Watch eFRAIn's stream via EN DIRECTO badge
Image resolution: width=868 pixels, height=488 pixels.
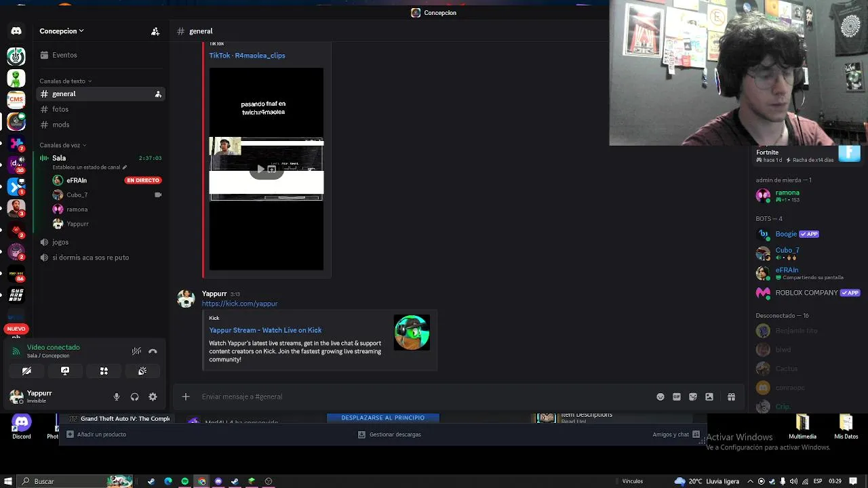(x=142, y=180)
